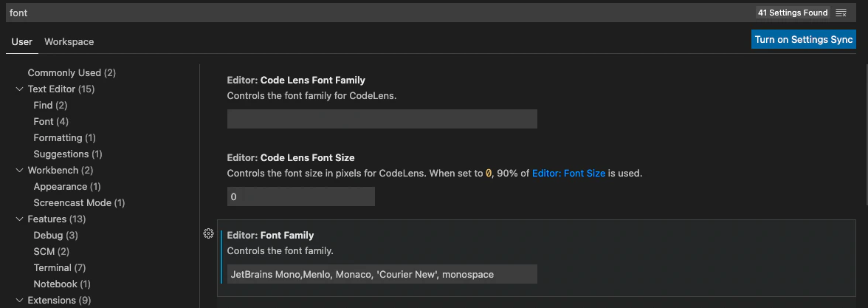Collapse the Text Editor tree section
Image resolution: width=868 pixels, height=308 pixels.
(19, 89)
